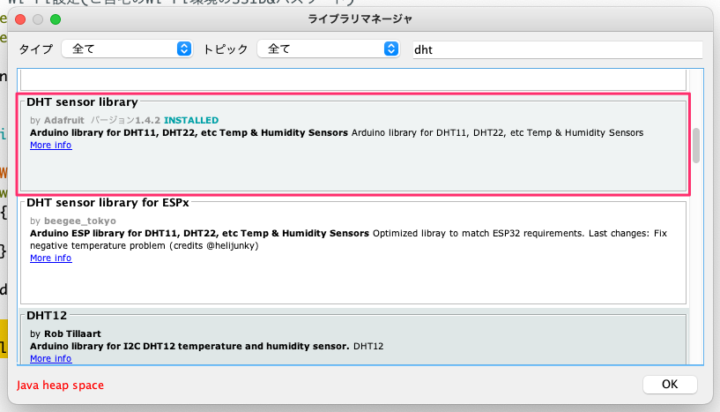Click the INSTALLED status label

coord(190,120)
